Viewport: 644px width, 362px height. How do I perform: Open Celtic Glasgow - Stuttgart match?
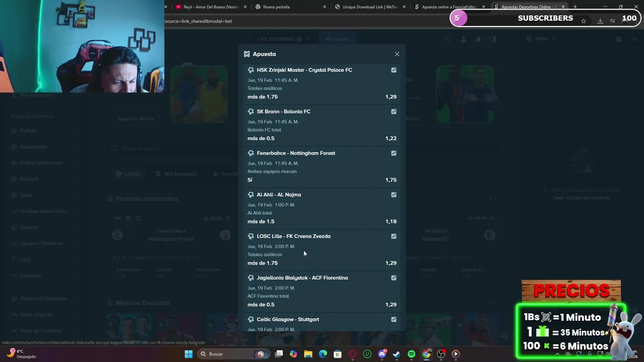pyautogui.click(x=288, y=319)
